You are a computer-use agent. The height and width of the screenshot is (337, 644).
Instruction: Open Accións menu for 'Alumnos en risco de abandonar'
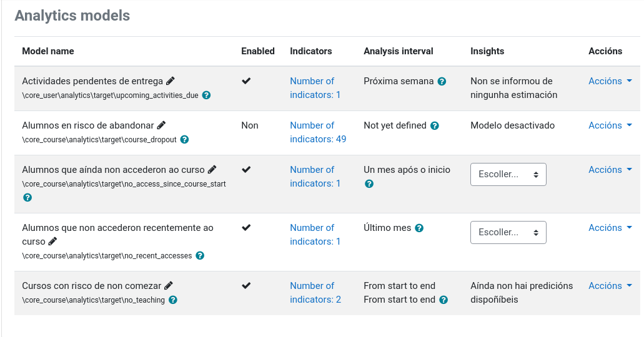[610, 125]
